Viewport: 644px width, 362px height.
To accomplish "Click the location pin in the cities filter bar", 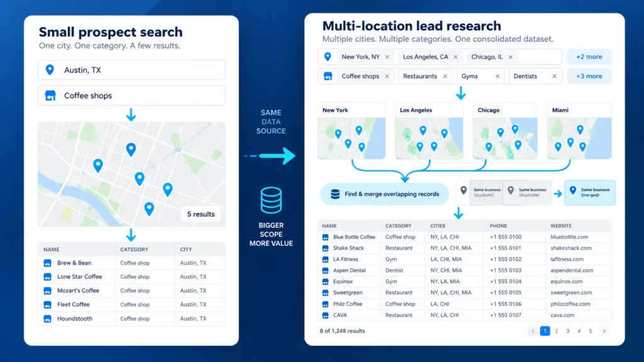I will point(327,57).
